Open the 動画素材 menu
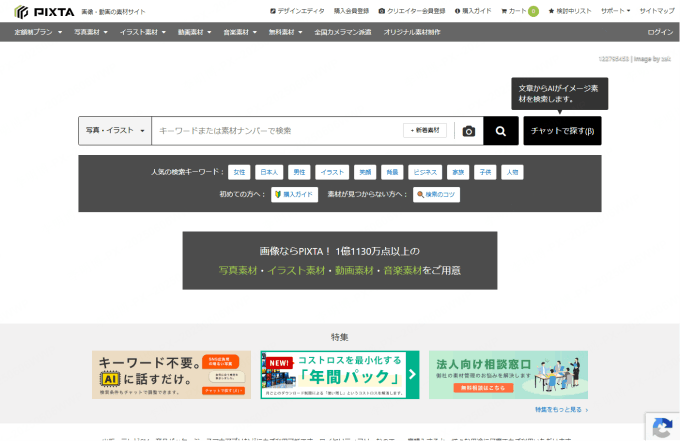 pos(194,32)
